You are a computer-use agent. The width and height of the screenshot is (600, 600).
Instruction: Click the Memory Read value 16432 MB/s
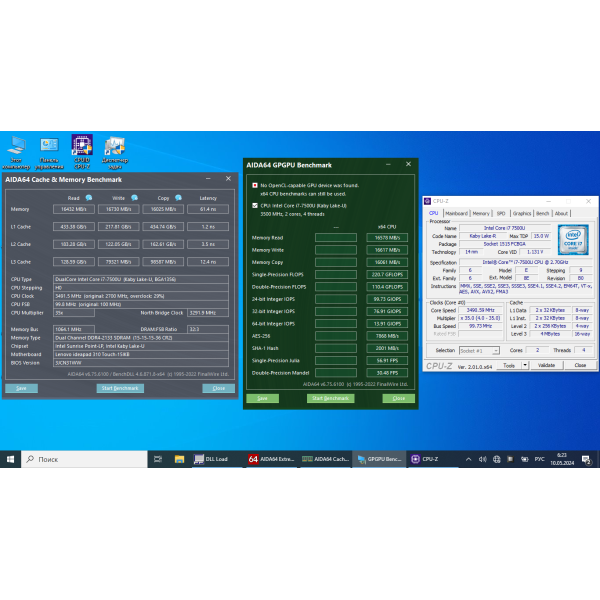point(74,209)
